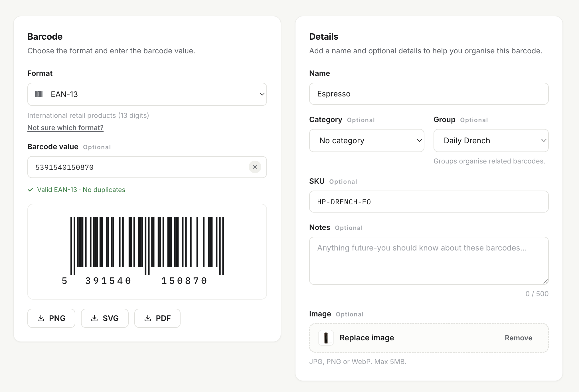Screen dimensions: 579x392
Task: Download the barcode as PNG
Action: coord(51,318)
